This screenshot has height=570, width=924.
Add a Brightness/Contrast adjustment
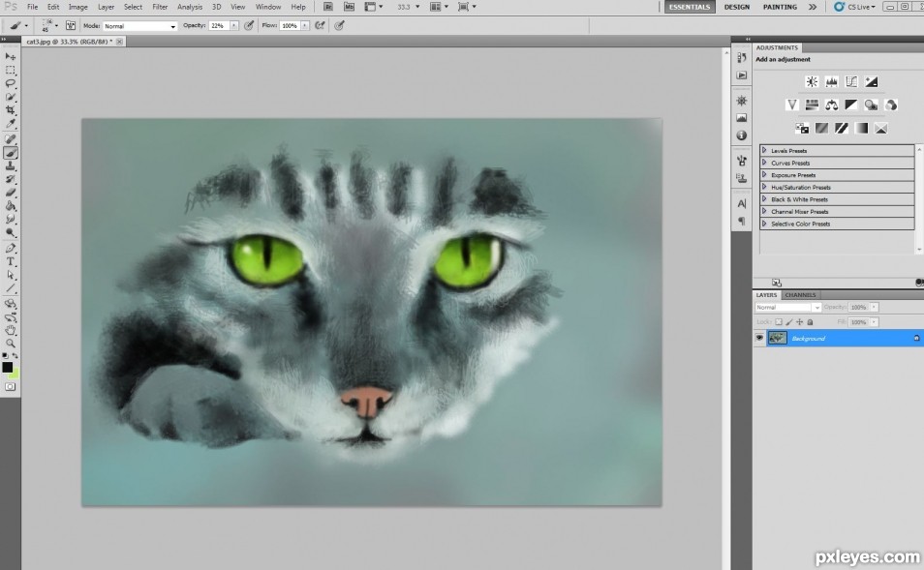812,82
